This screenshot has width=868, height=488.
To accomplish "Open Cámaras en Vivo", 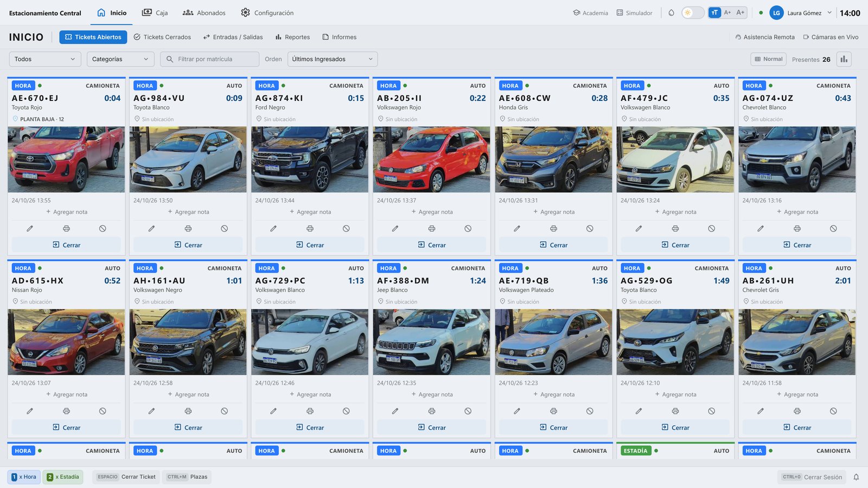I will click(831, 37).
